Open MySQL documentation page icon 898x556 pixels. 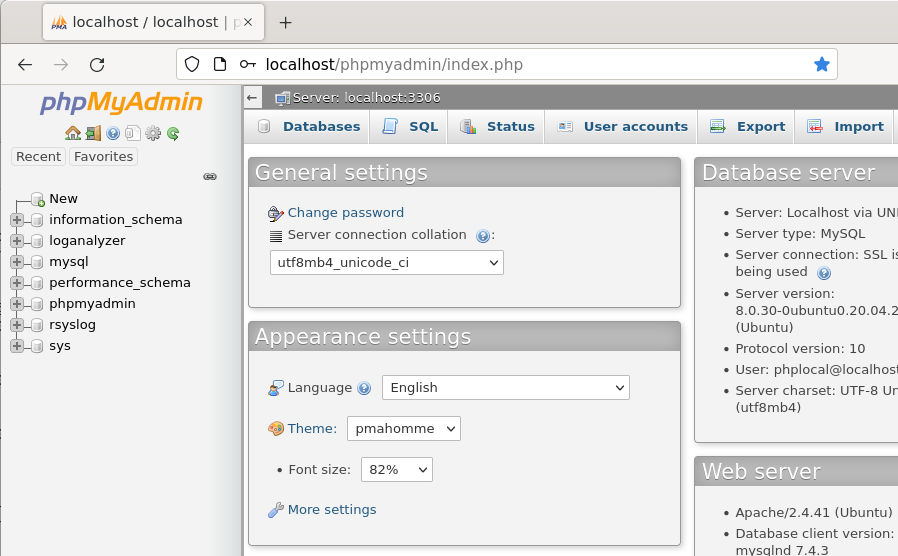pos(133,133)
